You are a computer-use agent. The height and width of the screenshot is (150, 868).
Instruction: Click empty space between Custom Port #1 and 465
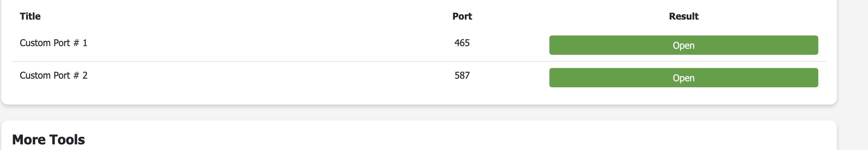coord(270,43)
